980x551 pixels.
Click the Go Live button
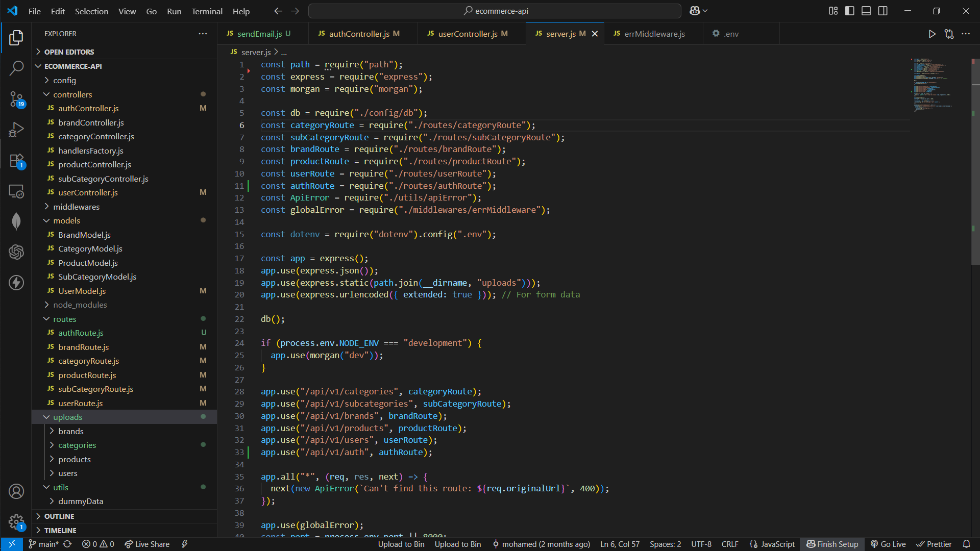point(888,544)
